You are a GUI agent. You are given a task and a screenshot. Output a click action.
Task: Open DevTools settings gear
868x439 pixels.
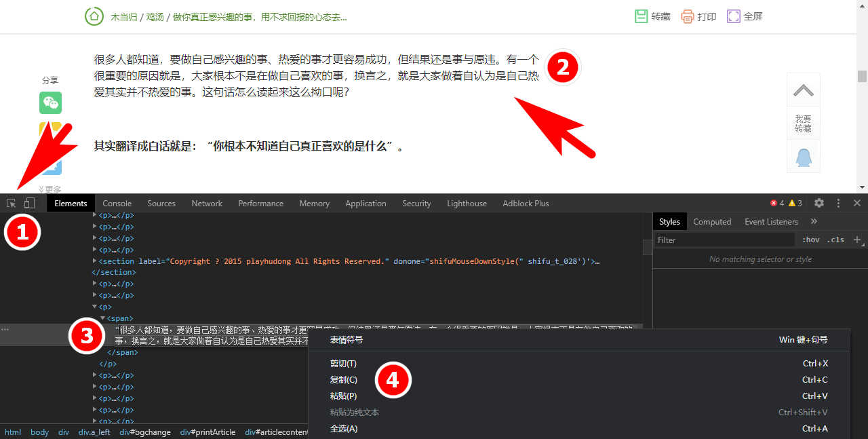(x=819, y=203)
